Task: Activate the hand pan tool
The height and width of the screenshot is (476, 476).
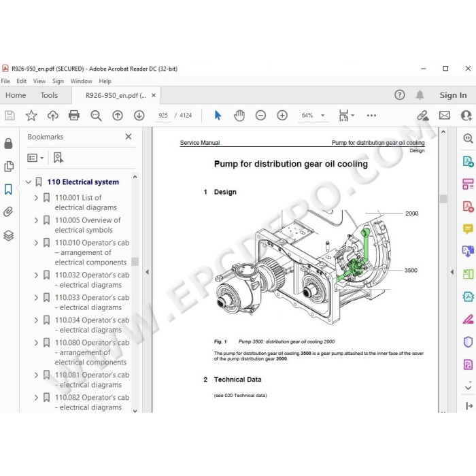Action: pos(239,116)
